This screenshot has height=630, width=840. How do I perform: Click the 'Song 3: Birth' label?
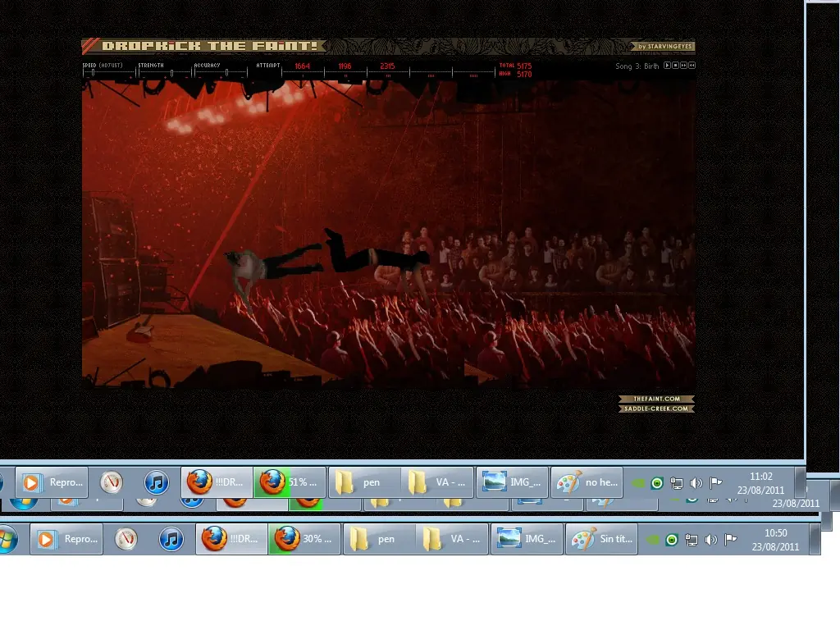[637, 66]
